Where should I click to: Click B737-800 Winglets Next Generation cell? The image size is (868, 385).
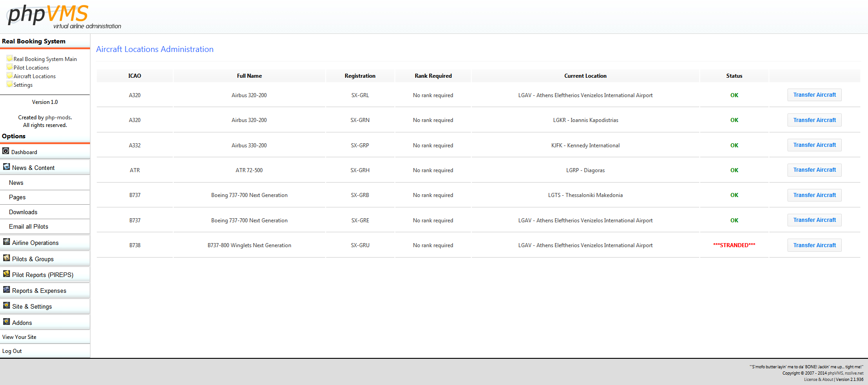click(249, 245)
